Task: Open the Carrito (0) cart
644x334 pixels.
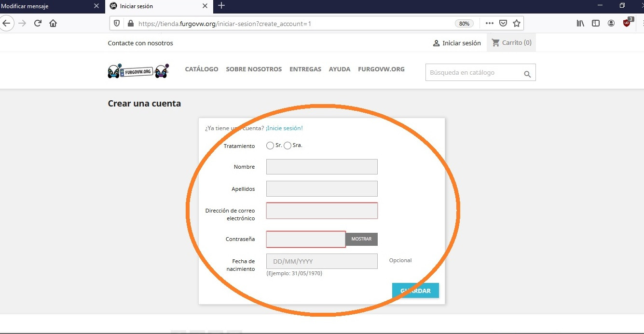Action: [511, 42]
